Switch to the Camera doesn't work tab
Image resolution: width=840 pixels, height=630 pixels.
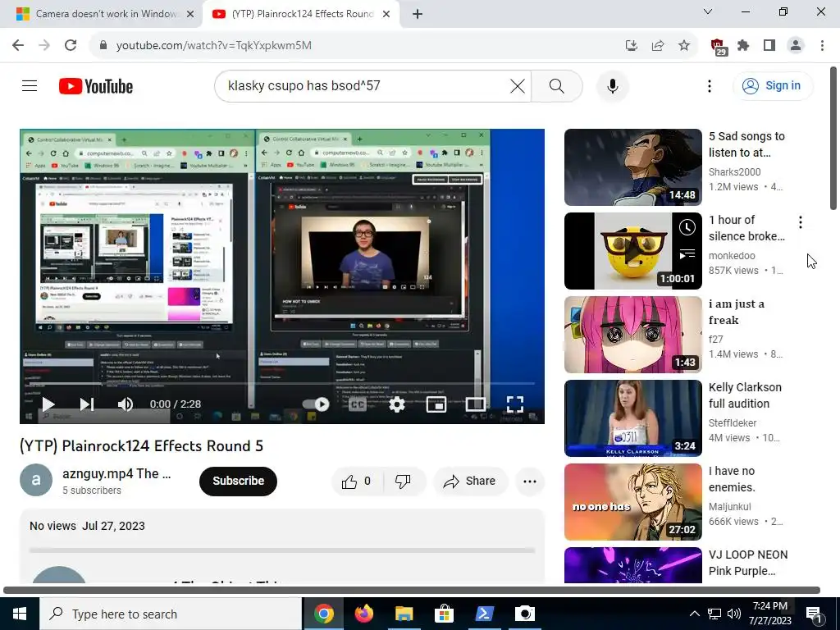click(x=101, y=14)
